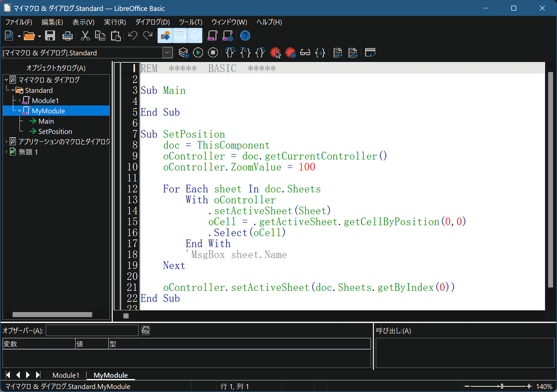
Task: Toggle the Call Stack toolbar button
Action: pyautogui.click(x=195, y=36)
